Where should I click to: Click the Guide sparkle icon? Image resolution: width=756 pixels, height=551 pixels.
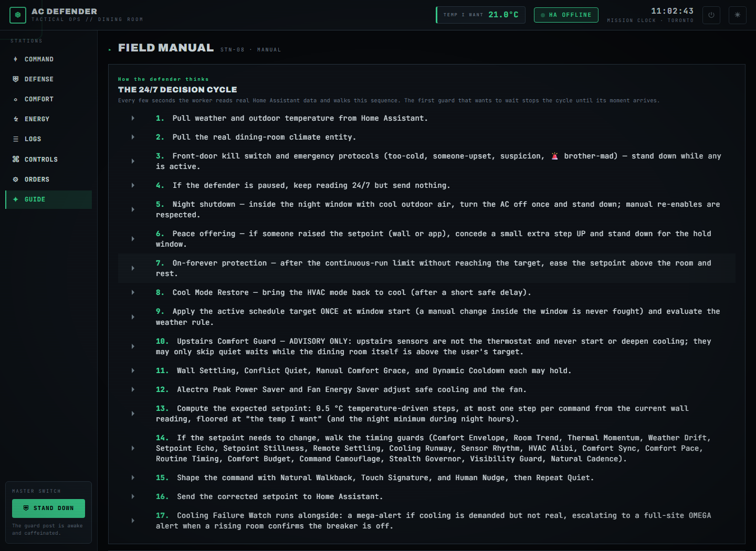point(16,199)
